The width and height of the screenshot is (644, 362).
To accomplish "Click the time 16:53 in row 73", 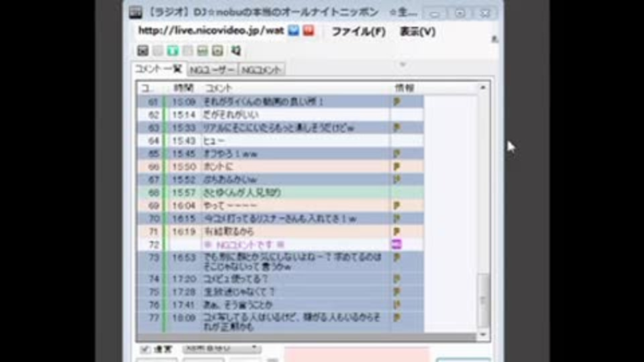I will point(184,257).
